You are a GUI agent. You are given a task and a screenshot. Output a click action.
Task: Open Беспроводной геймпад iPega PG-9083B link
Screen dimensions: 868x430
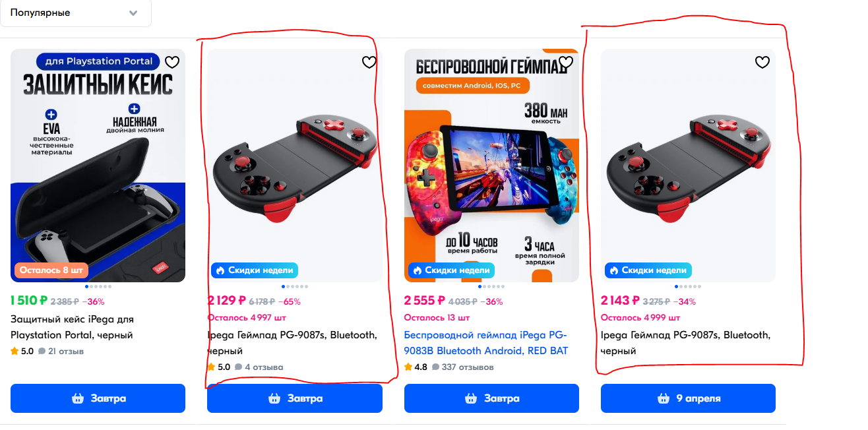[x=486, y=343]
